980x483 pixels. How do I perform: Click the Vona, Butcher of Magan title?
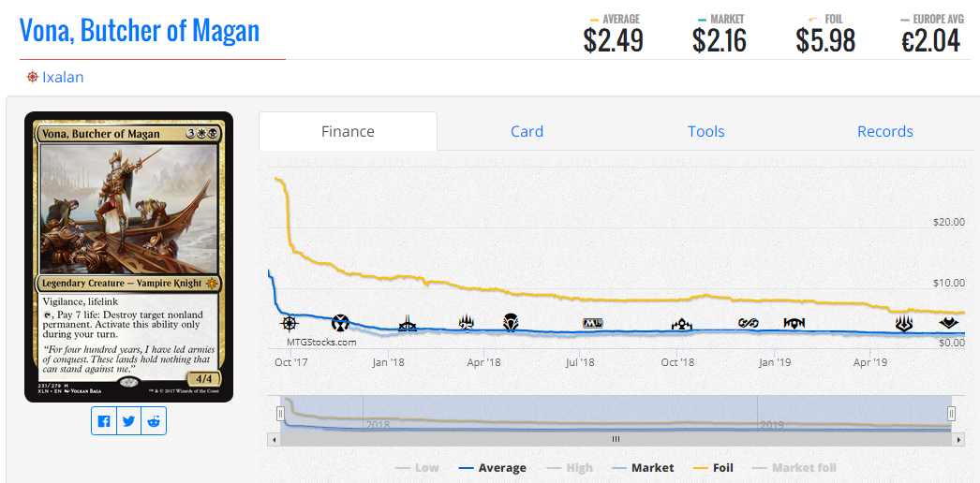point(140,30)
